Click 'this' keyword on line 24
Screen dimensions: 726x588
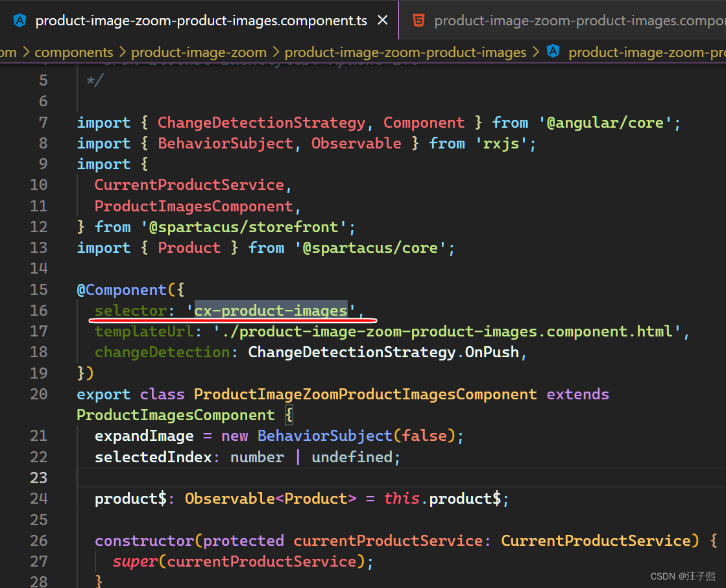pyautogui.click(x=402, y=499)
